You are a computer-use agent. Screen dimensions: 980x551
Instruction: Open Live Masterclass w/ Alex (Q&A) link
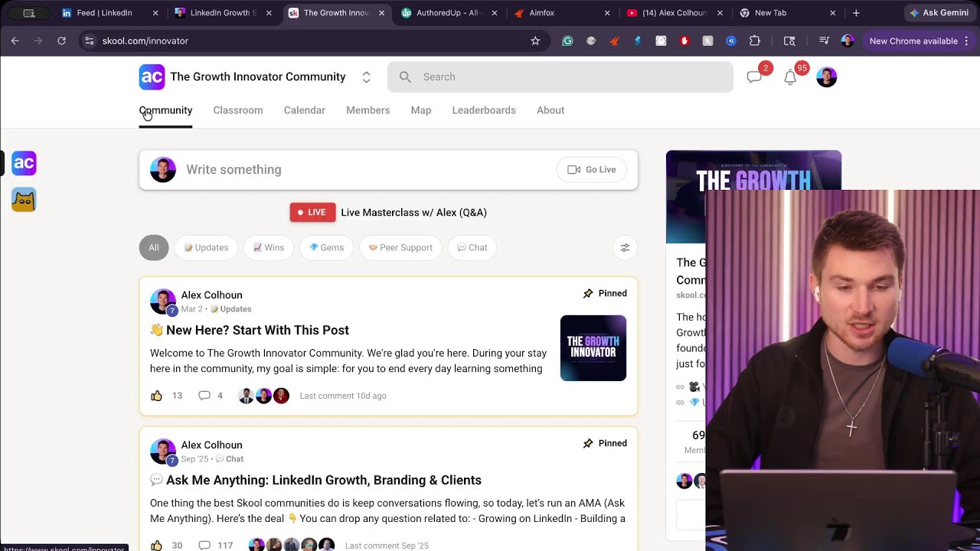pos(413,213)
